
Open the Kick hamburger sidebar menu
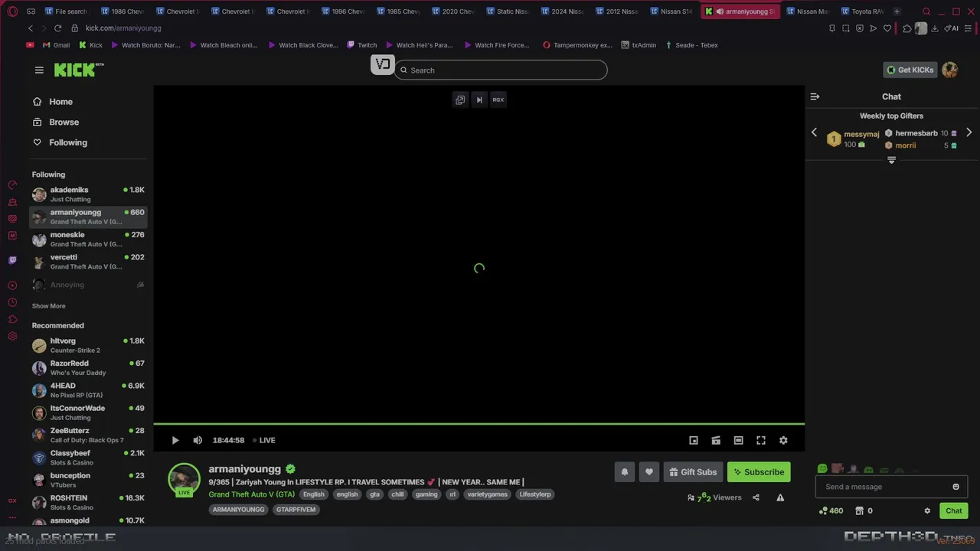[x=39, y=70]
